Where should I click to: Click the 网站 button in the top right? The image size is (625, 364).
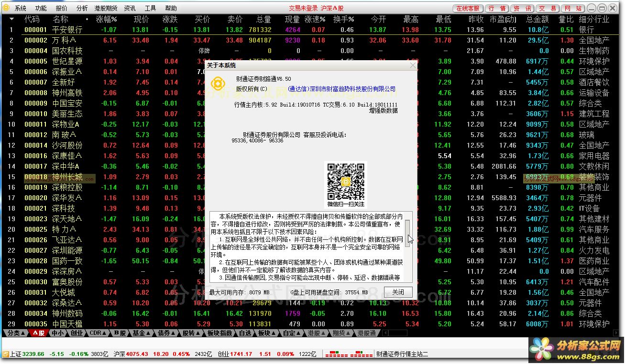tap(573, 9)
